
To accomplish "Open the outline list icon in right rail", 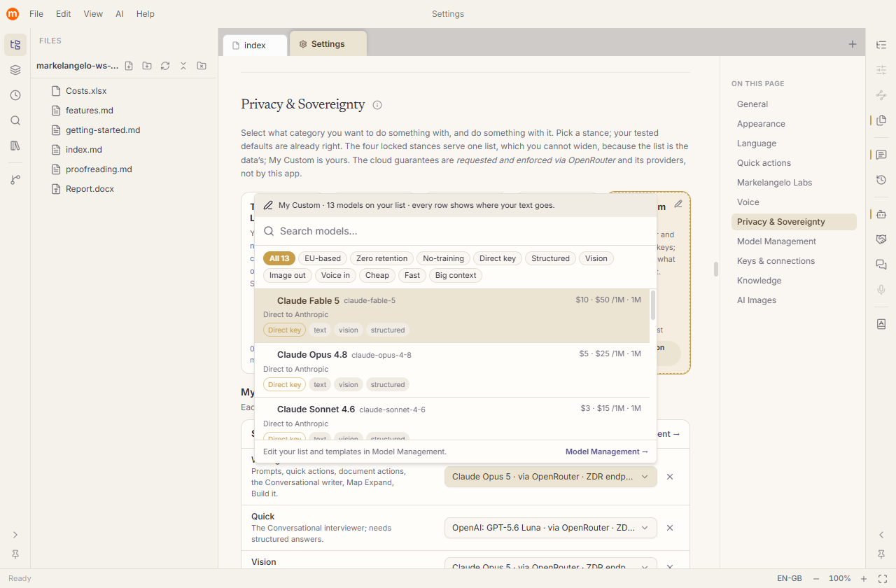I will 881,45.
